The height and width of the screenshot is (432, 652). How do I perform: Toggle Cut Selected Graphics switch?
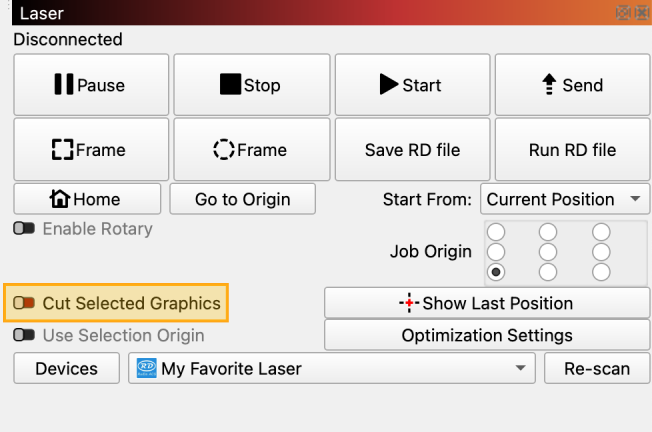[x=24, y=302]
